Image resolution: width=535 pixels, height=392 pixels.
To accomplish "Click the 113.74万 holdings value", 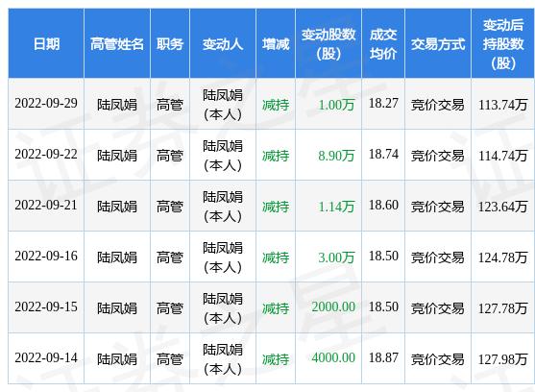I will point(503,105).
